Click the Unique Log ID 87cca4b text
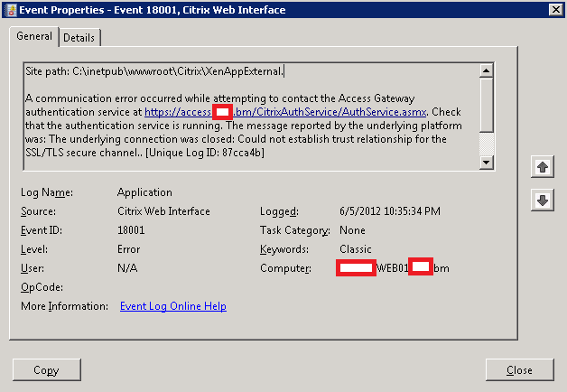Screen dimensions: 567x392 click(205, 153)
